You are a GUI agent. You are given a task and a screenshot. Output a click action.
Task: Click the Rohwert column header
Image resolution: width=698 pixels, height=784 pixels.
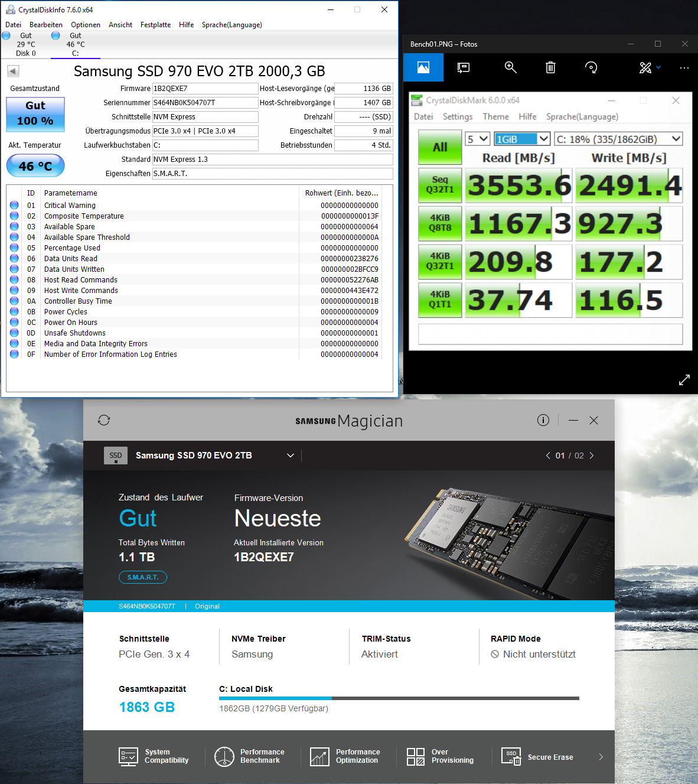[342, 193]
